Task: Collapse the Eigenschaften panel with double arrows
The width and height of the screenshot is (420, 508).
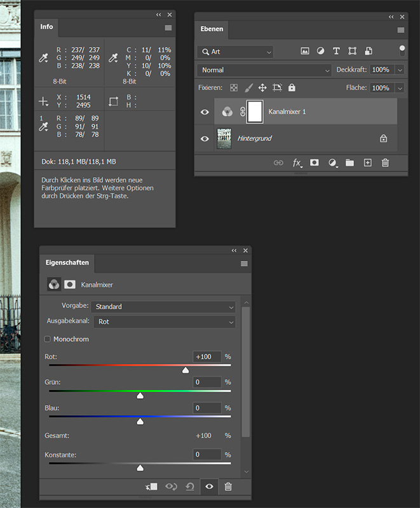Action: [x=234, y=250]
